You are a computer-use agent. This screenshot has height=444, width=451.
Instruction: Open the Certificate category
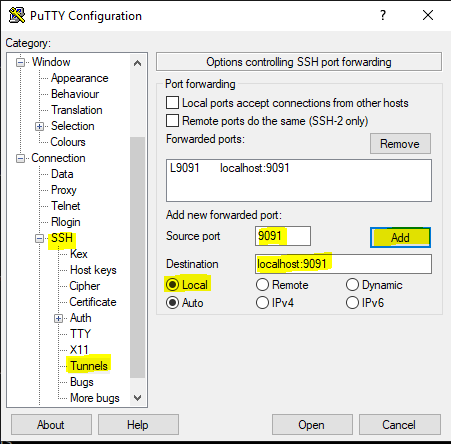click(93, 302)
